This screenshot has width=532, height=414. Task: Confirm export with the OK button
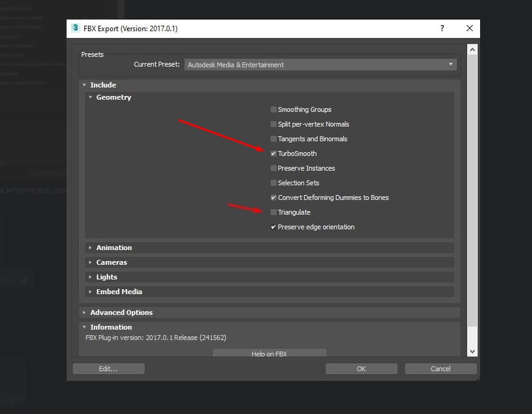(x=362, y=369)
